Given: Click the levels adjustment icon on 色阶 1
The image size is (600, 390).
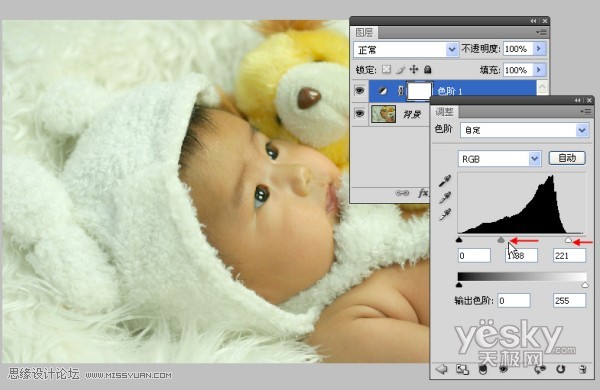Looking at the screenshot, I should [x=382, y=91].
